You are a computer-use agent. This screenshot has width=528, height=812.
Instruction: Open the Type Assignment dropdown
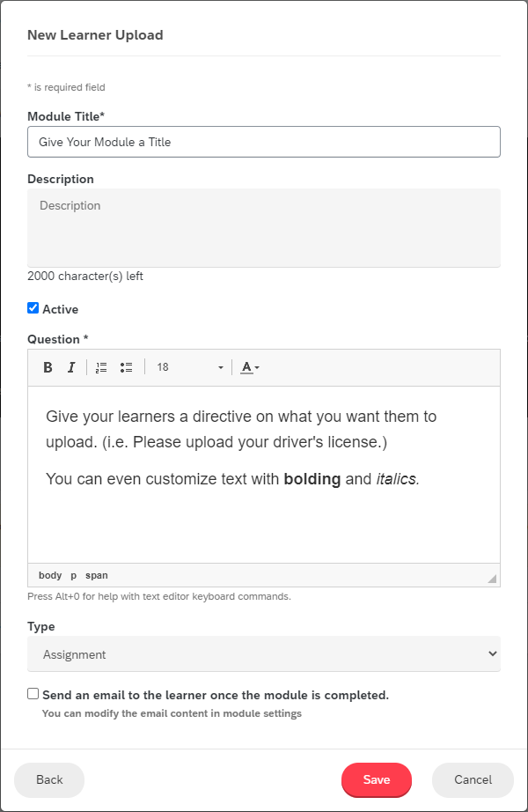(x=264, y=654)
